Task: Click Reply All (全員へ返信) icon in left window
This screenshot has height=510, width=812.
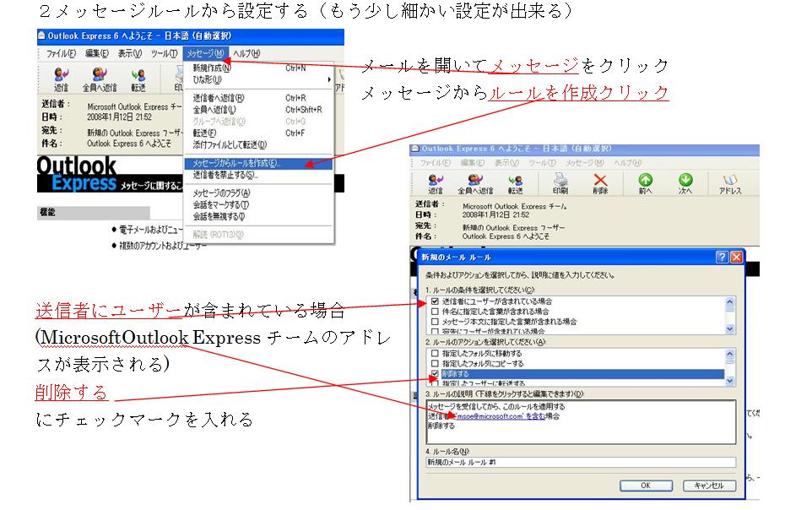Action: pyautogui.click(x=100, y=79)
